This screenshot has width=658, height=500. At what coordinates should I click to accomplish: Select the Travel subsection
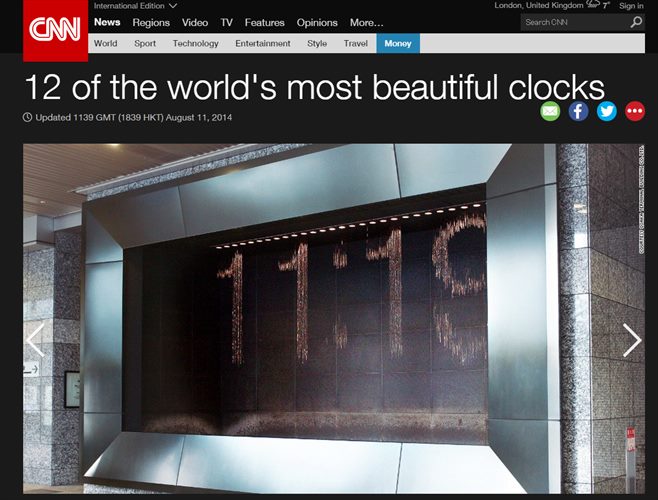pyautogui.click(x=355, y=43)
